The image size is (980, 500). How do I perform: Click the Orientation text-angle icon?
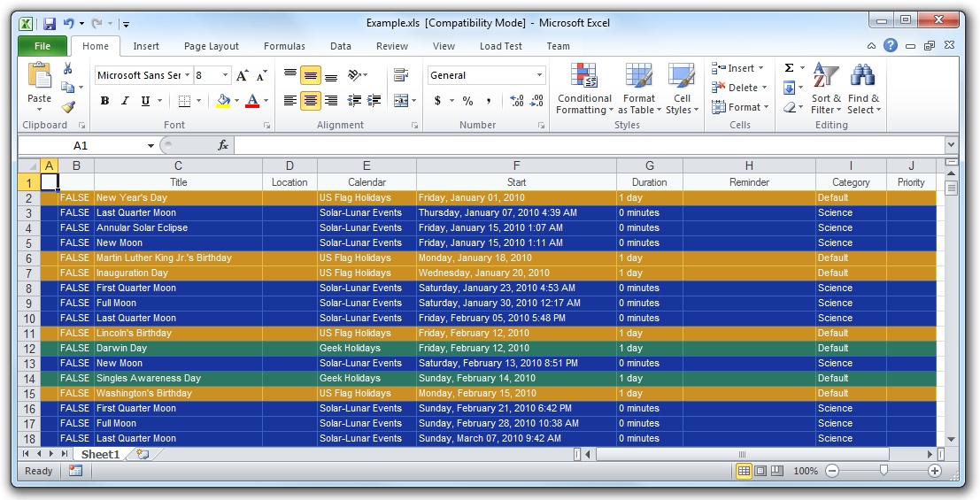click(x=355, y=75)
